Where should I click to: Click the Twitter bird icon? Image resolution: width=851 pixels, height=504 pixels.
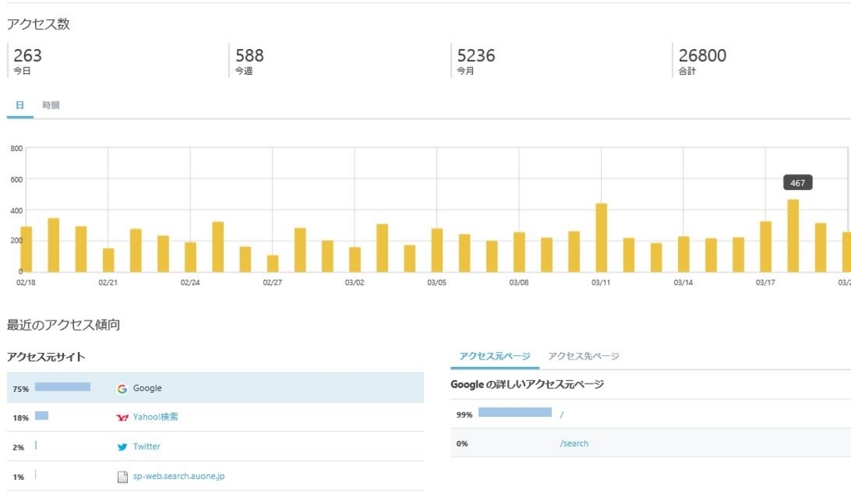pyautogui.click(x=122, y=447)
